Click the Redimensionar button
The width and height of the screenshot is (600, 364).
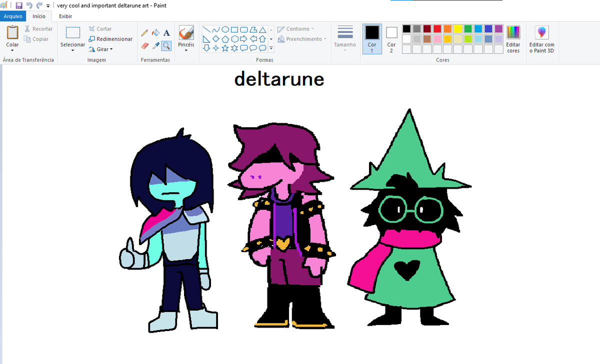[x=110, y=39]
